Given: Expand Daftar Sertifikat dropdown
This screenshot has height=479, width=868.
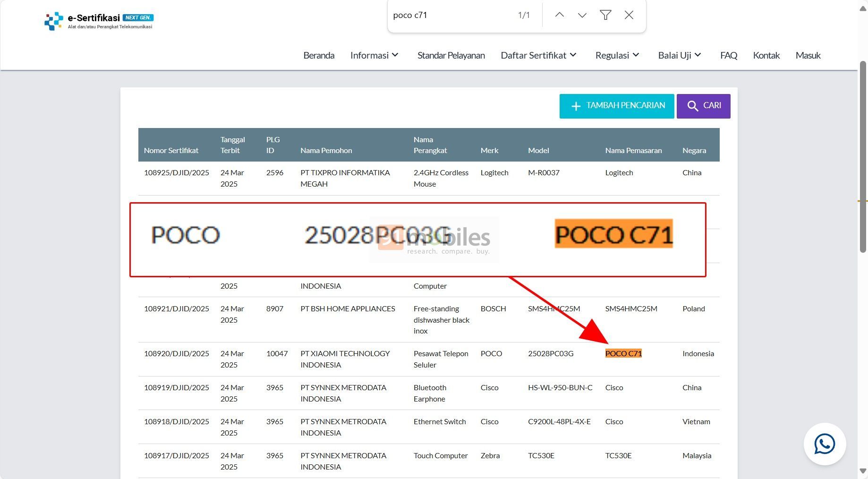Looking at the screenshot, I should coord(539,55).
